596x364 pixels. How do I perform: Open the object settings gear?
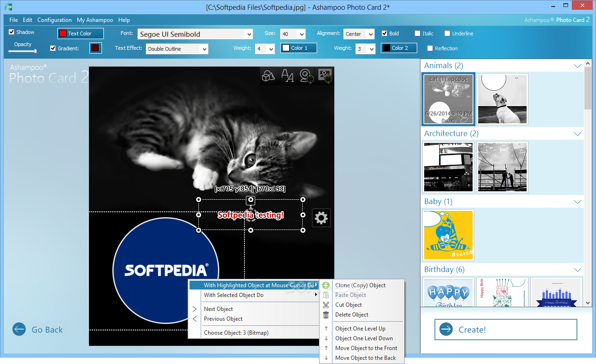click(x=321, y=218)
